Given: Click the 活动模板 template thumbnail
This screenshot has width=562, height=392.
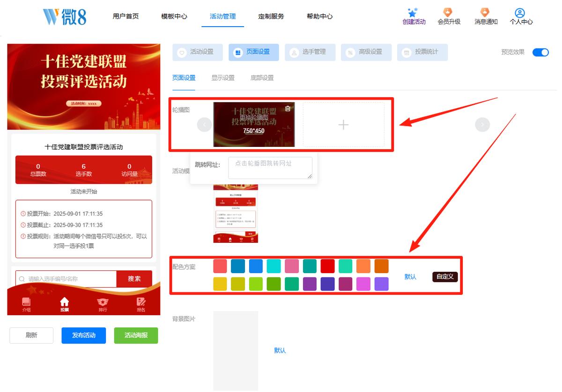Looking at the screenshot, I should (236, 213).
